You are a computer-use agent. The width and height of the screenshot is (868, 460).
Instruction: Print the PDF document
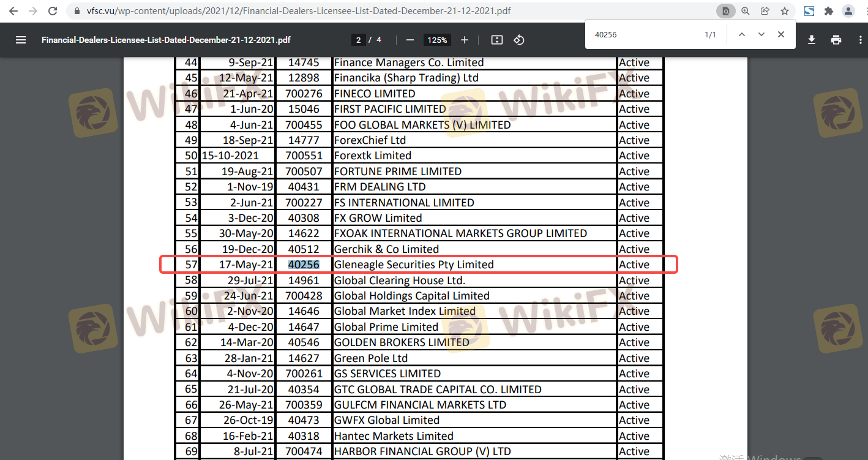tap(836, 40)
